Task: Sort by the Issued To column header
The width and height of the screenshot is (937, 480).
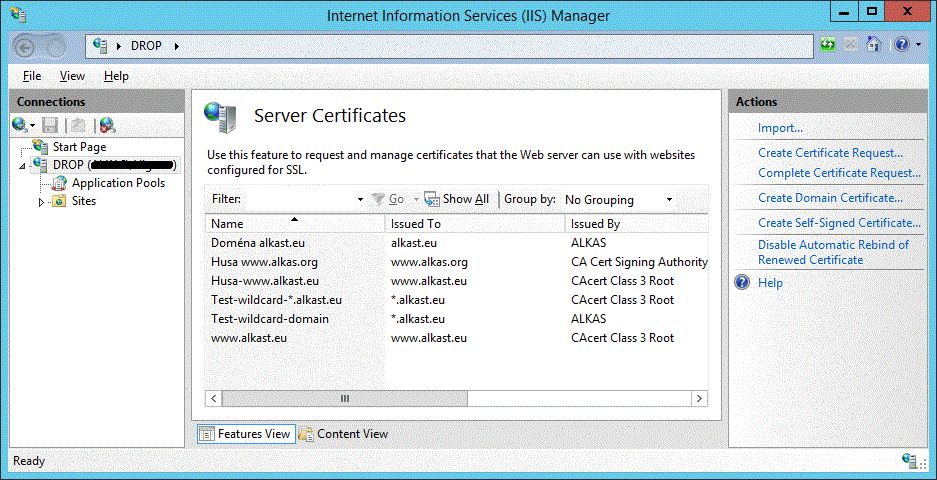Action: tap(416, 224)
